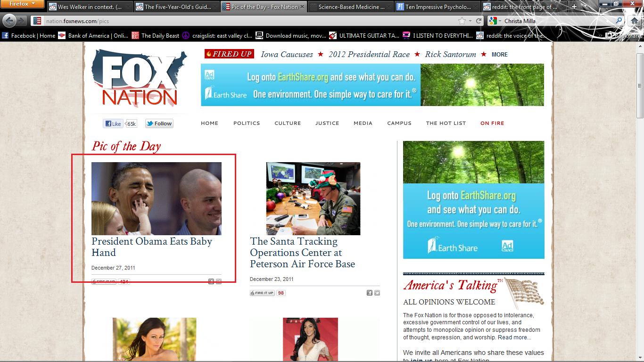This screenshot has width=644, height=362.
Task: Click the Fire It Up count 98
Action: tap(281, 293)
